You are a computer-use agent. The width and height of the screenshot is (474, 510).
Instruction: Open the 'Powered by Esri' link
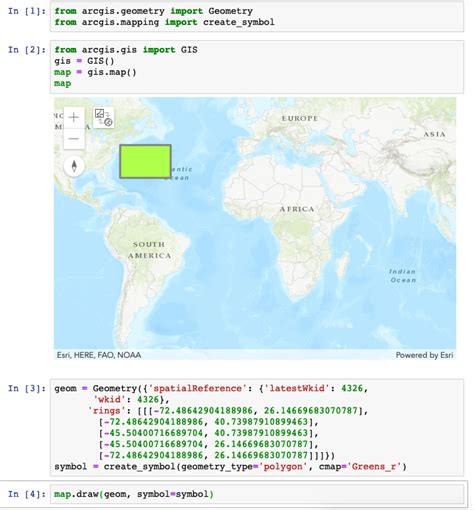coord(424,355)
